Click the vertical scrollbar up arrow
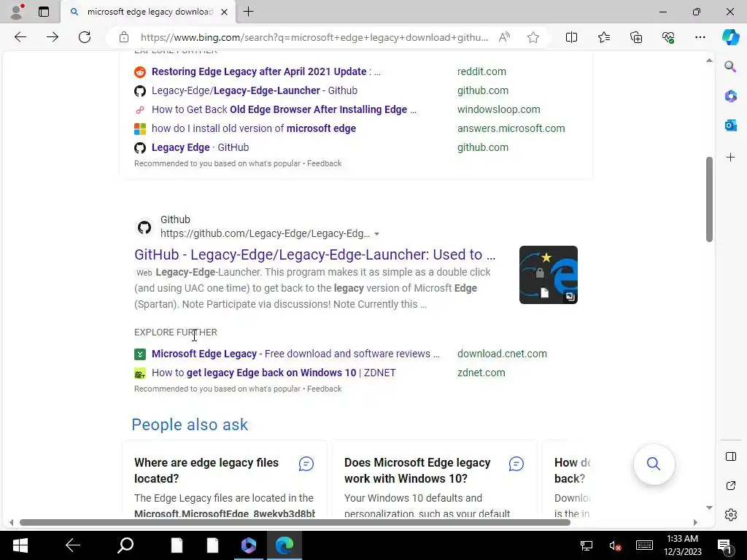747x560 pixels. coord(709,61)
